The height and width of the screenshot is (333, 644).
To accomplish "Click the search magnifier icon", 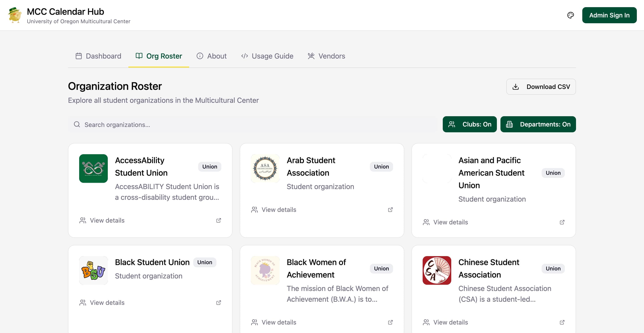I will 77,124.
